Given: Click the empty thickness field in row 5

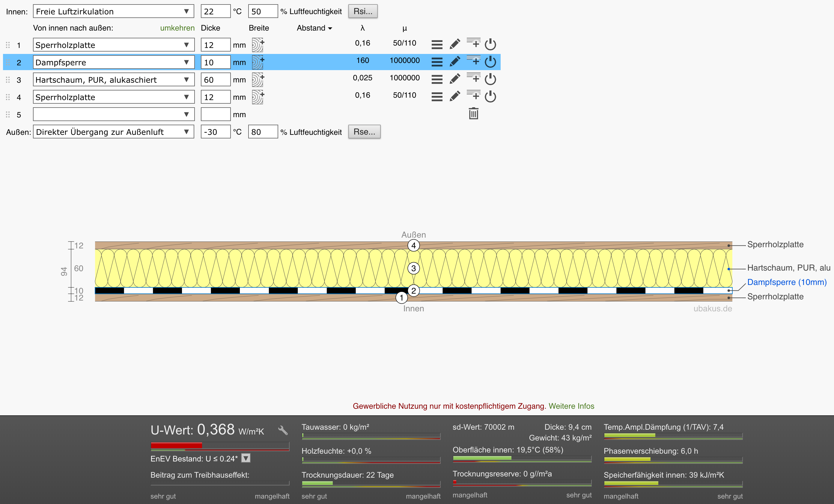Looking at the screenshot, I should point(216,114).
